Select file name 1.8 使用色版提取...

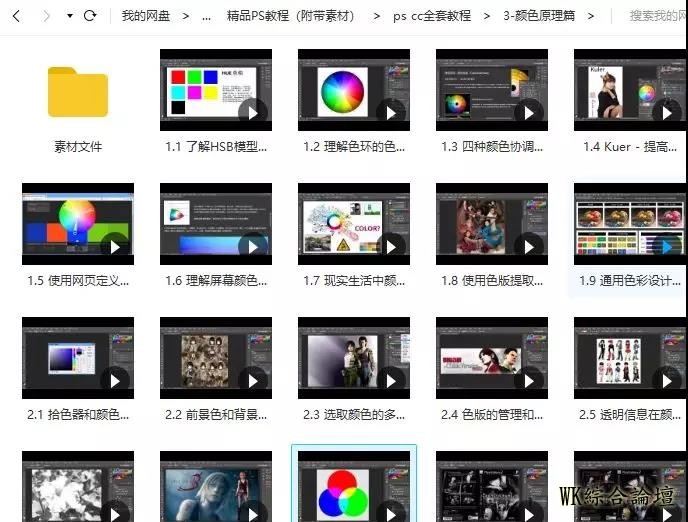tap(492, 280)
